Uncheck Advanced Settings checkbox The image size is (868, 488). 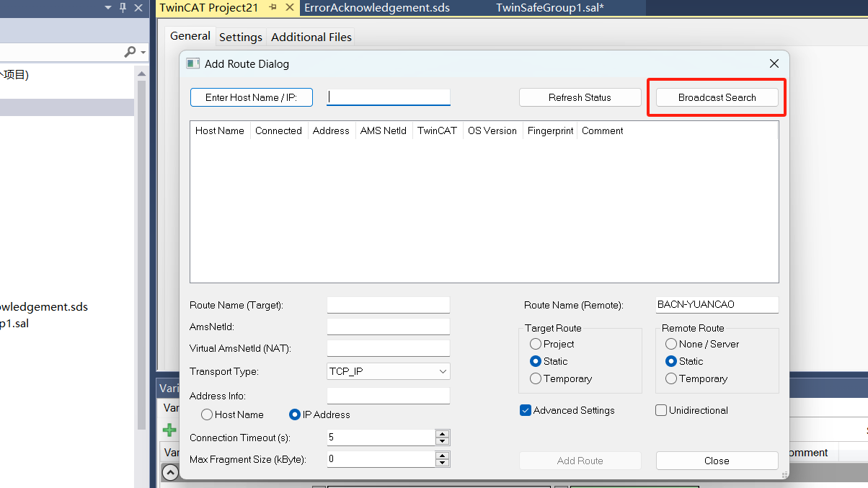pos(526,410)
